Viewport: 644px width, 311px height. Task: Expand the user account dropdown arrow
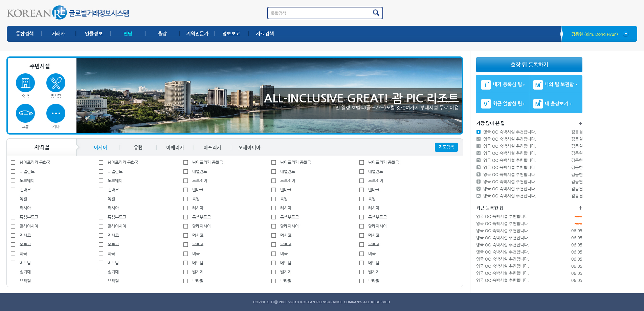tap(626, 34)
